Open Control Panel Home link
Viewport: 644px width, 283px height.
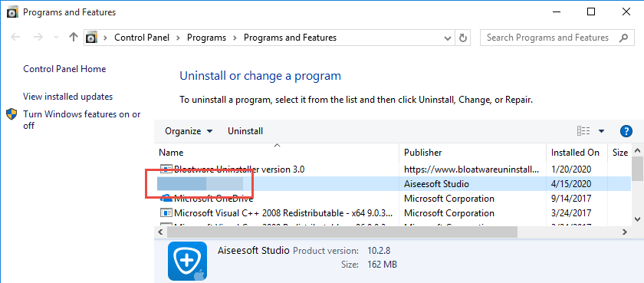pyautogui.click(x=64, y=69)
